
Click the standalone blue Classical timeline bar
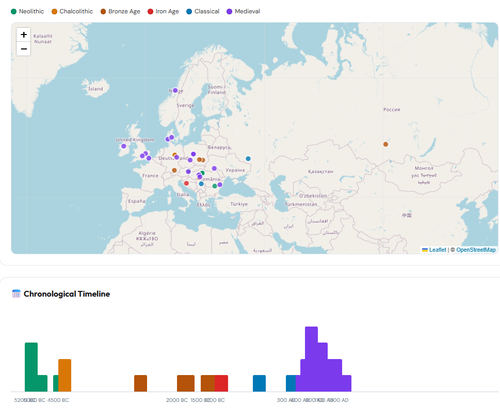259,383
